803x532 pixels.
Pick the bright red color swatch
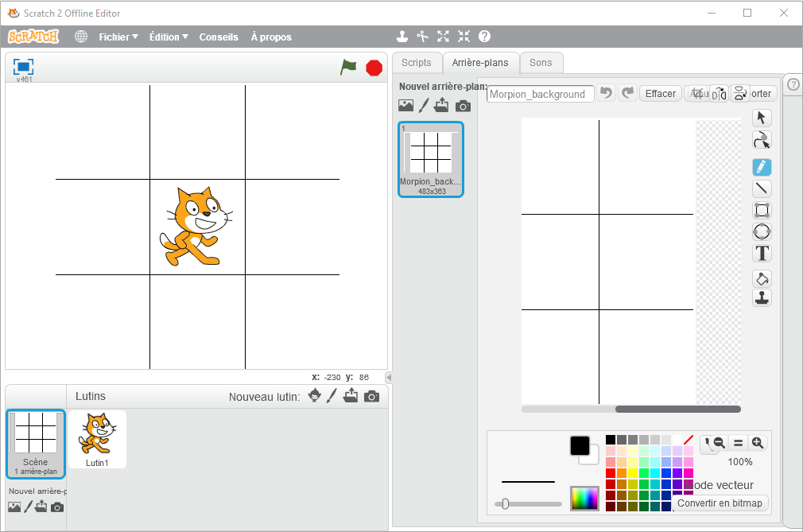611,473
